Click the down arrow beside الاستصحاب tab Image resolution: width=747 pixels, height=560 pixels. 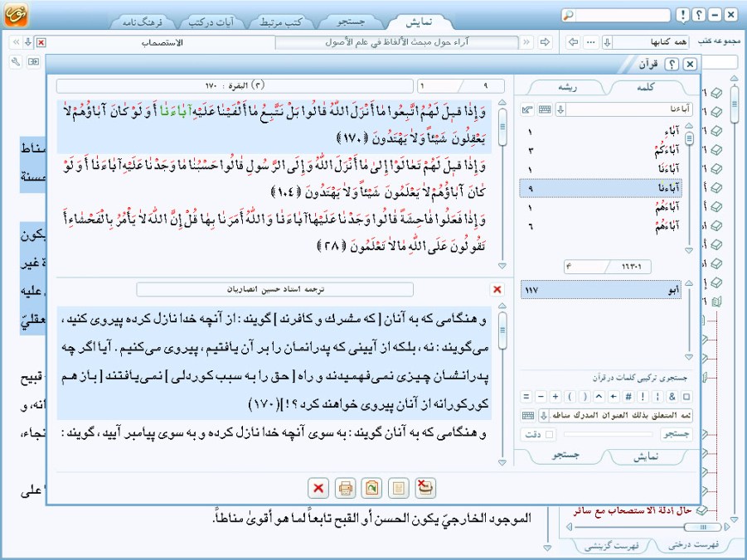(28, 42)
